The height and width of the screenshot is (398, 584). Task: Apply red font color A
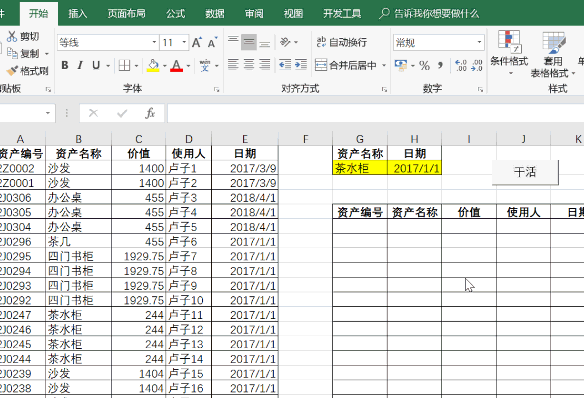(177, 66)
